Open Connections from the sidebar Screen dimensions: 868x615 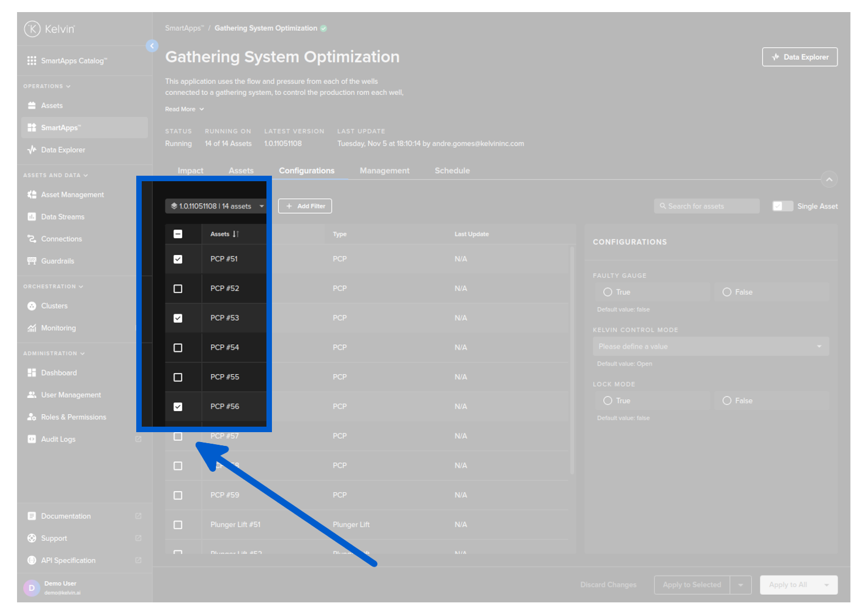pos(61,239)
